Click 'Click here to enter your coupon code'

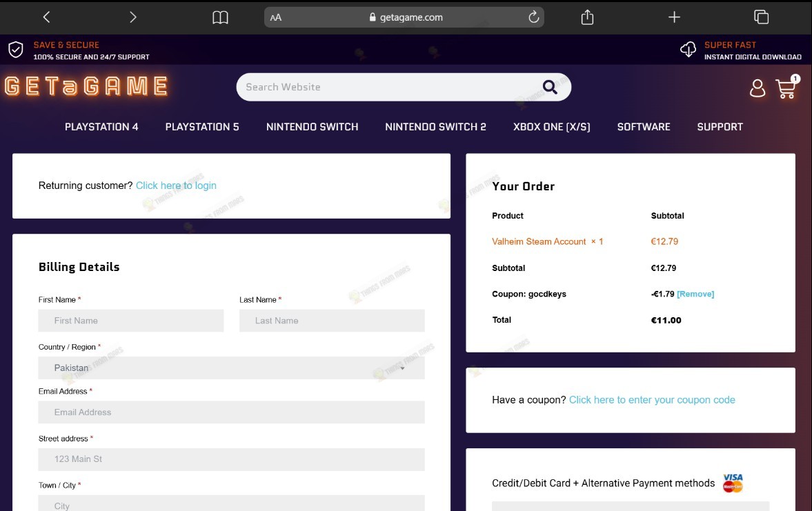tap(652, 400)
